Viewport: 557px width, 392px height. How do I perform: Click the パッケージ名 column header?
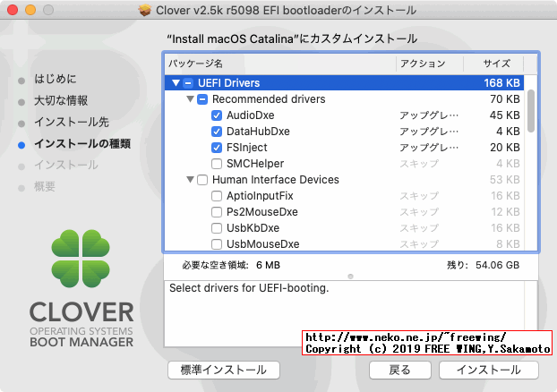pyautogui.click(x=280, y=64)
